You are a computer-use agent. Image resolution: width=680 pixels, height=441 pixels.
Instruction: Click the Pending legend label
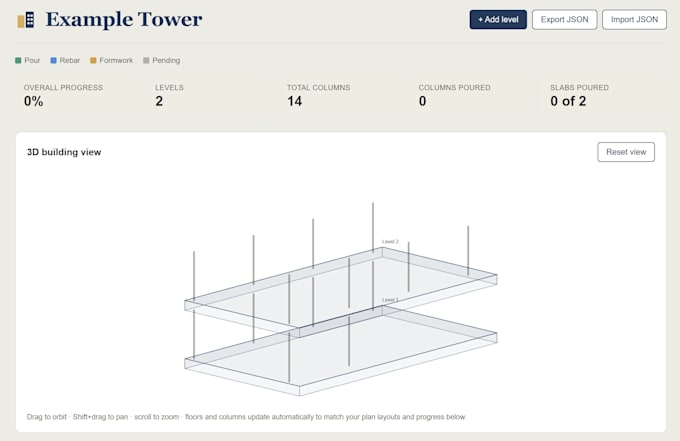click(166, 60)
